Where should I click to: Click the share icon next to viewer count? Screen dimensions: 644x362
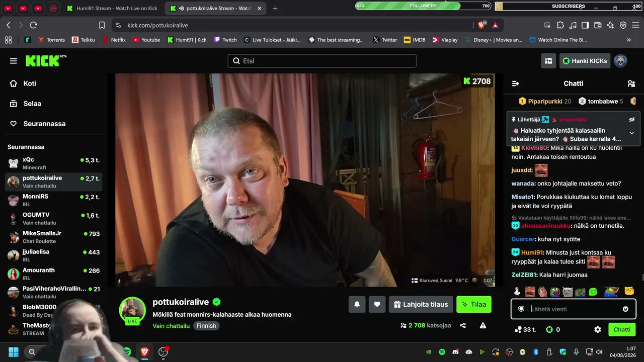tap(463, 325)
